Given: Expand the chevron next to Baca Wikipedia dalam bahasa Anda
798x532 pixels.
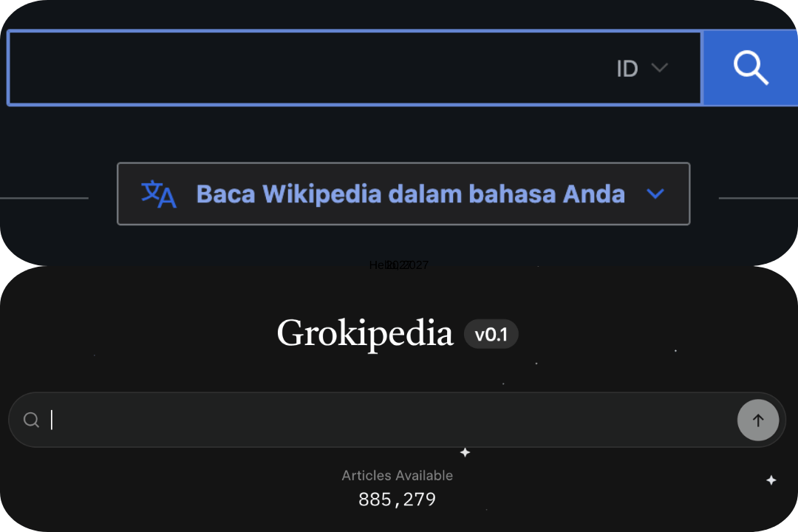Looking at the screenshot, I should (x=655, y=194).
